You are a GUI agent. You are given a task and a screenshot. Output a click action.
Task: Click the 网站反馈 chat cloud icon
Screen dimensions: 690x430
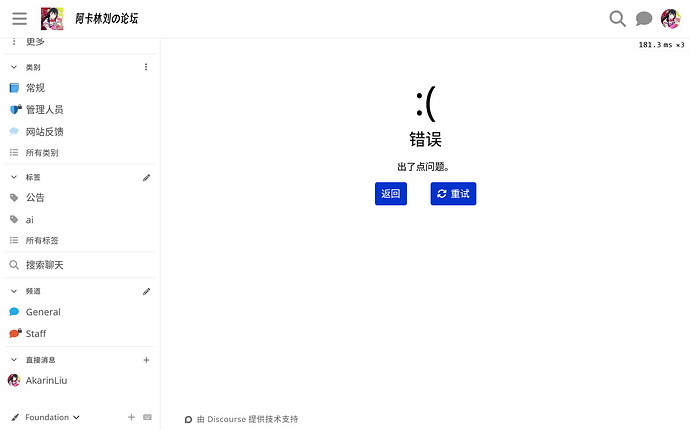pos(14,132)
